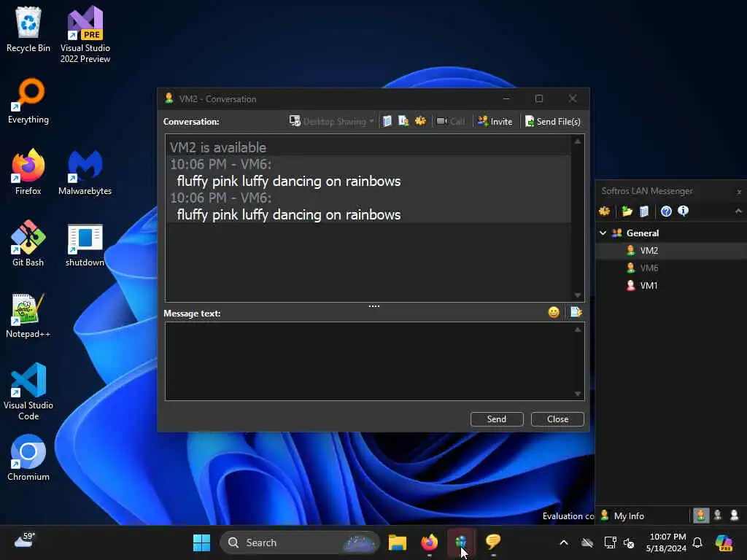Image resolution: width=747 pixels, height=560 pixels.
Task: Select the first 'fluffy pink luffy' message
Action: 289,181
